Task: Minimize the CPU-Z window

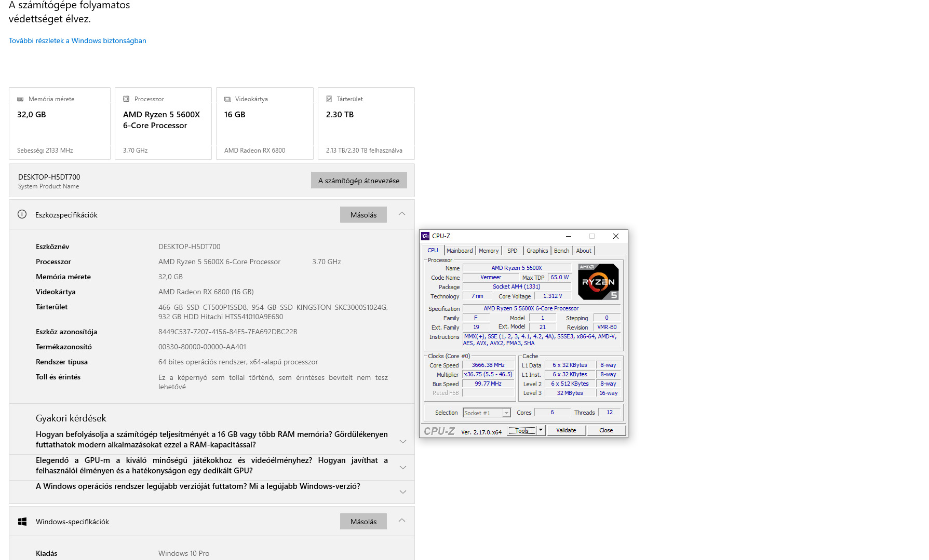Action: 569,236
